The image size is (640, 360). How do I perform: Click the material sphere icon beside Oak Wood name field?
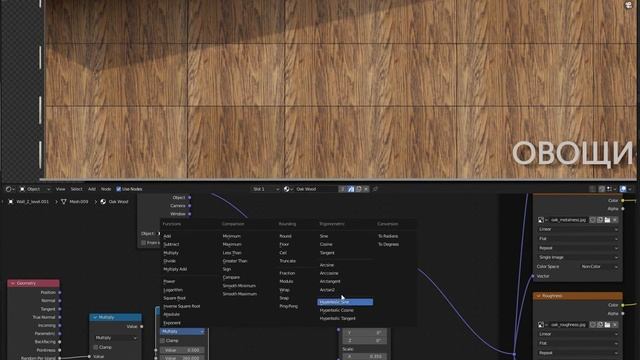tap(288, 189)
